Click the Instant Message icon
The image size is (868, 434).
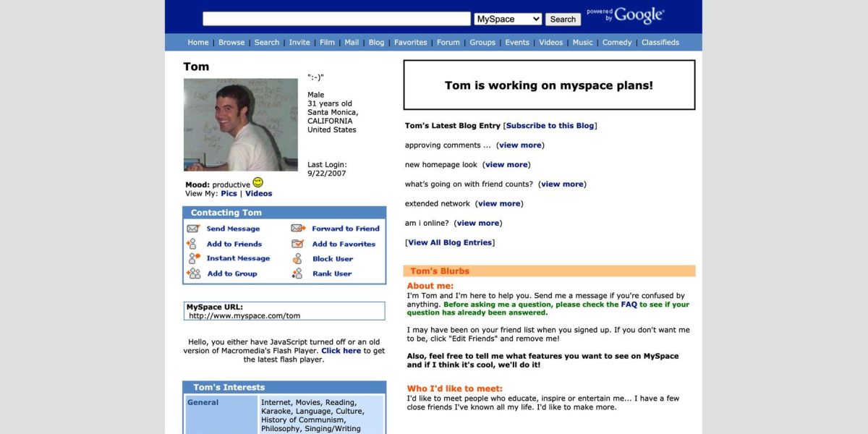(x=192, y=258)
